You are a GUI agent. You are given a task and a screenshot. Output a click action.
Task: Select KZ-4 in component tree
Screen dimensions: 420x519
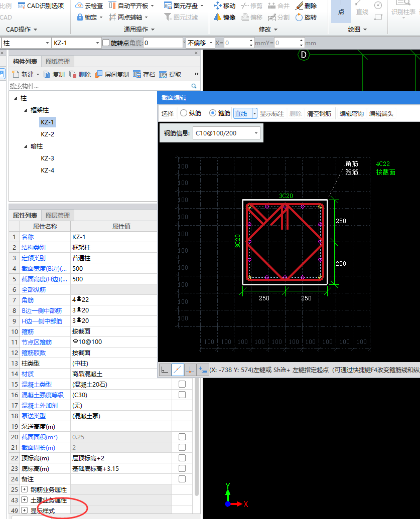(x=47, y=170)
